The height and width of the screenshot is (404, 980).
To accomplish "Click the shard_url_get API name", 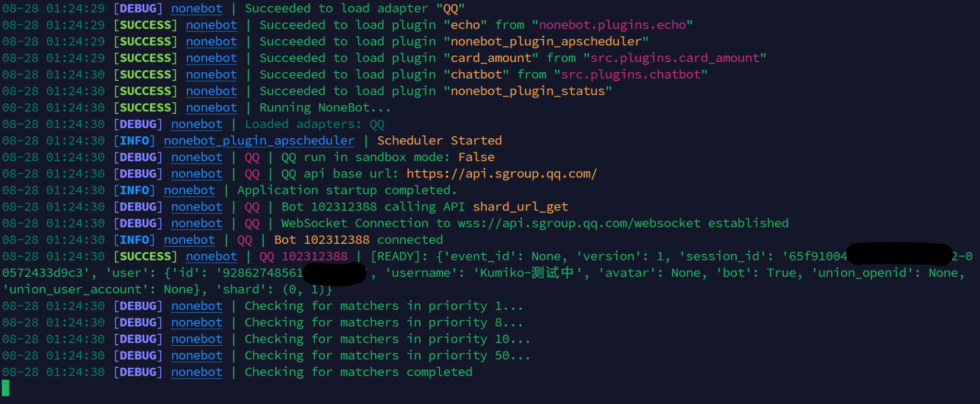I will pos(520,207).
